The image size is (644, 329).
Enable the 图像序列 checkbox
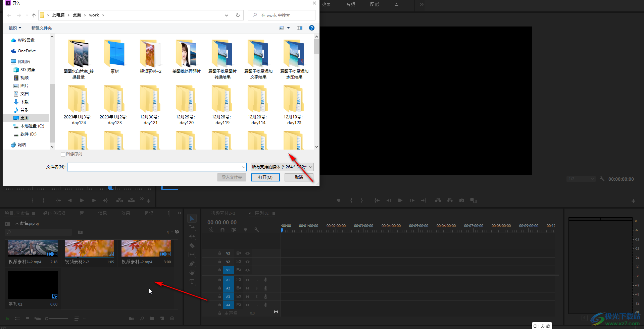(x=63, y=154)
